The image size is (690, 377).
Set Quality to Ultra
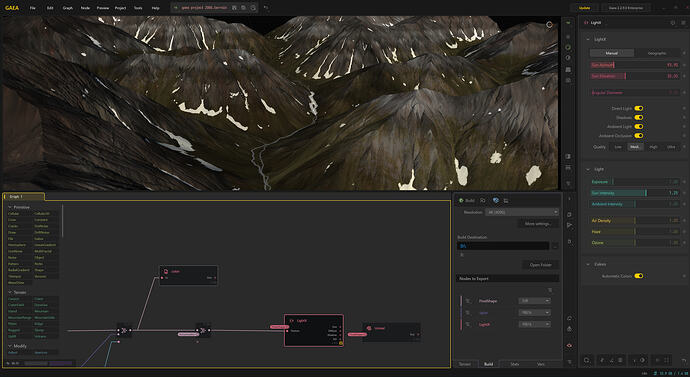(671, 147)
